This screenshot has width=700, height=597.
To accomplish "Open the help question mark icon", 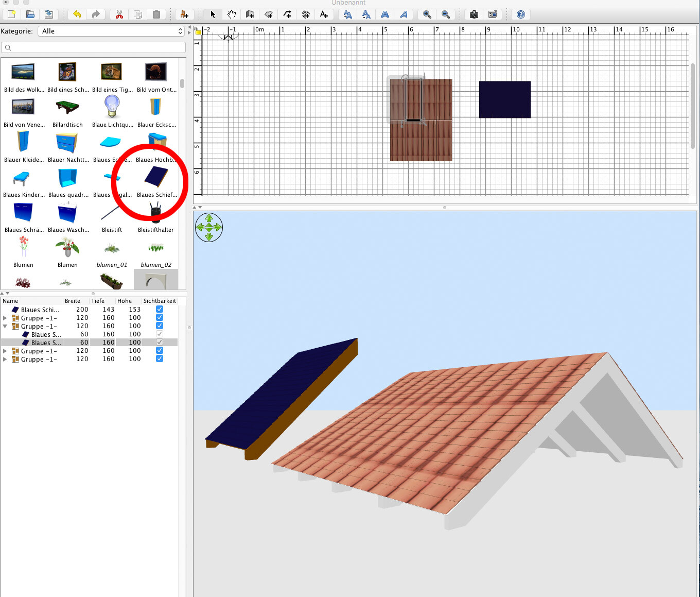I will [x=520, y=14].
